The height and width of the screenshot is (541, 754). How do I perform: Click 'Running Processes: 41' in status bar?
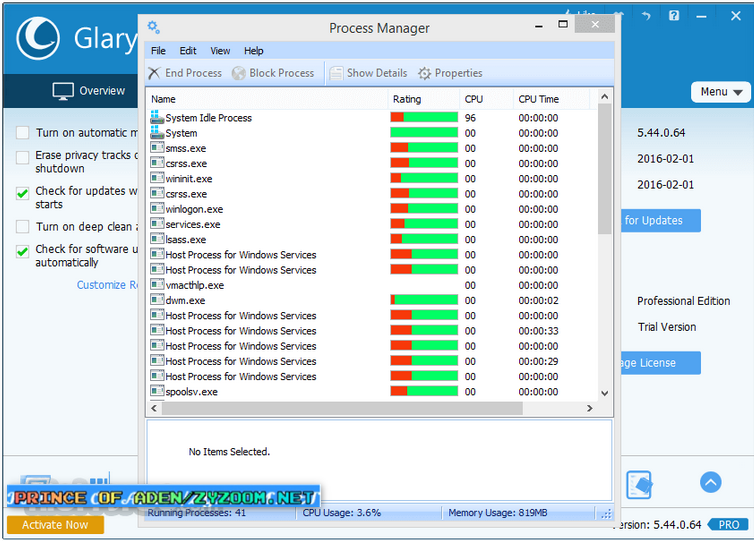[x=197, y=513]
